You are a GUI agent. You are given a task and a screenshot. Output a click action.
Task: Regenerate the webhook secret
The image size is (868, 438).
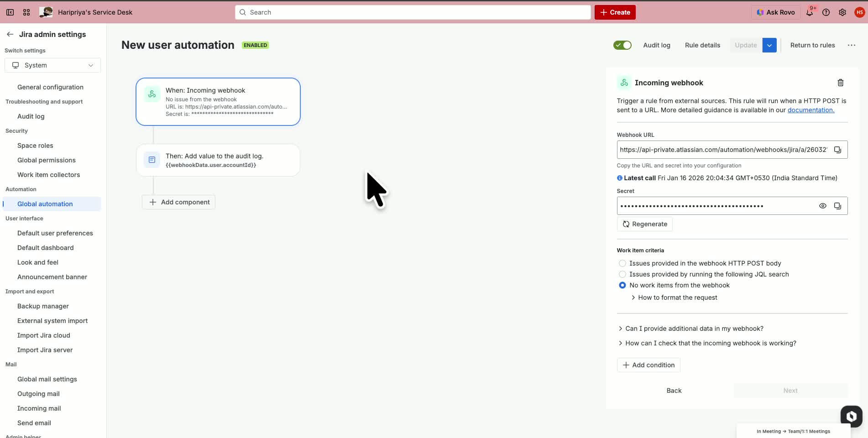pos(644,224)
